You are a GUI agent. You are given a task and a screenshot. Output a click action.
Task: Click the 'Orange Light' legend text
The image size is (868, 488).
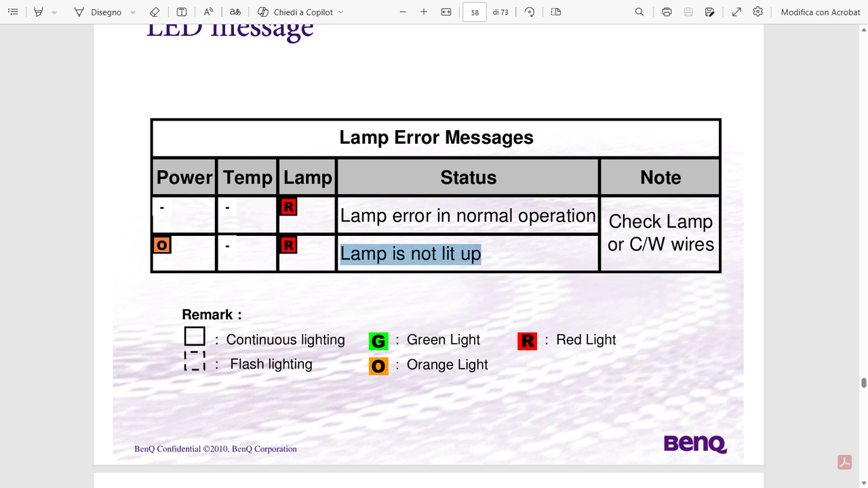pyautogui.click(x=448, y=365)
